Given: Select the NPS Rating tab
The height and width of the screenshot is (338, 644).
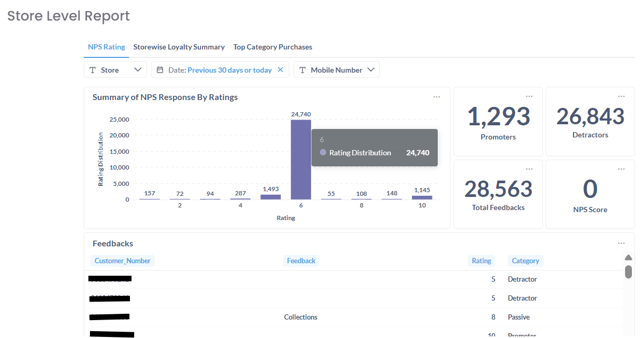Looking at the screenshot, I should [x=106, y=47].
